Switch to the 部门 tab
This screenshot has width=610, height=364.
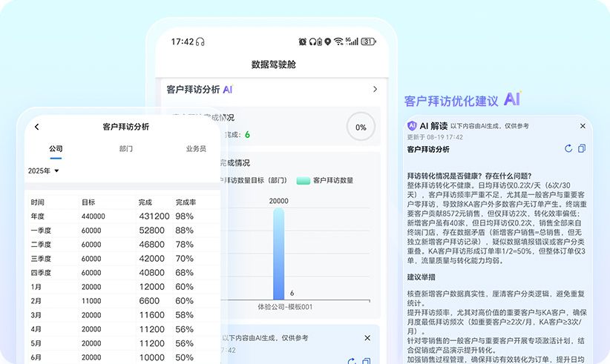point(125,148)
